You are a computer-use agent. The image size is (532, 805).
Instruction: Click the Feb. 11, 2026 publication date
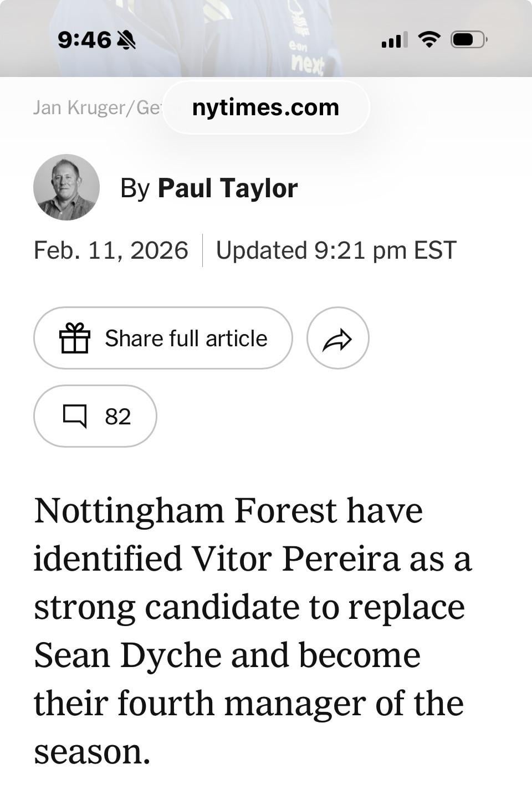(x=111, y=250)
